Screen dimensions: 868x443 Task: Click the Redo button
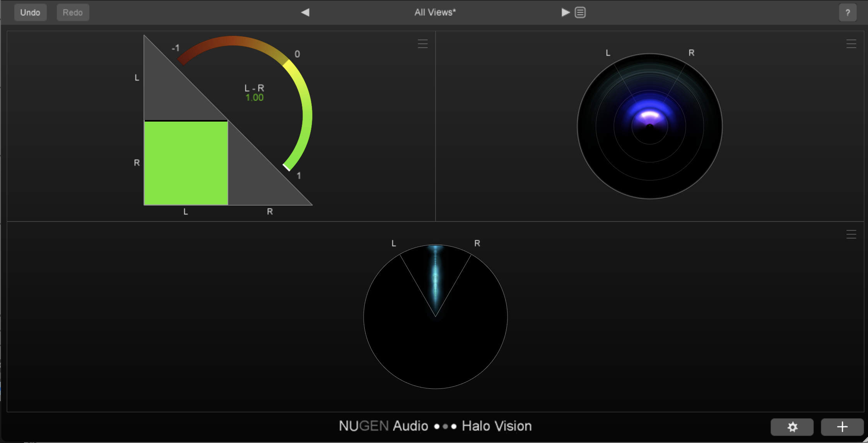pos(73,12)
